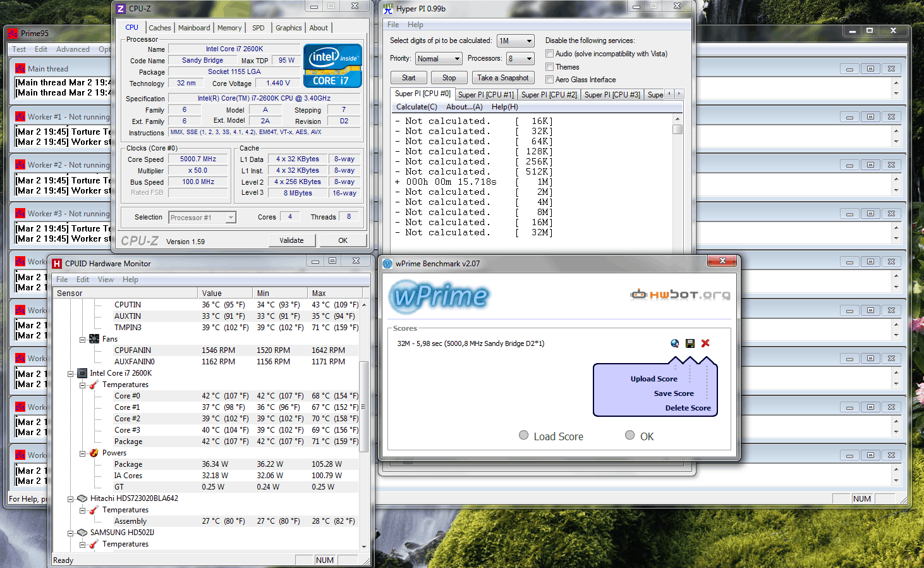The image size is (924, 568).
Task: Open the Processors dropdown showing 8
Action: pyautogui.click(x=521, y=59)
